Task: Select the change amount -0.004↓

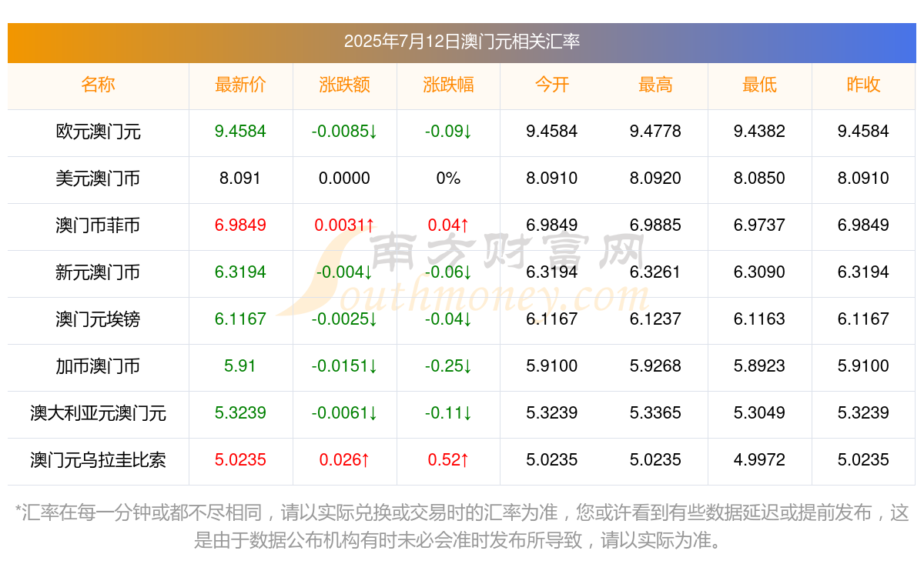Action: [x=344, y=272]
